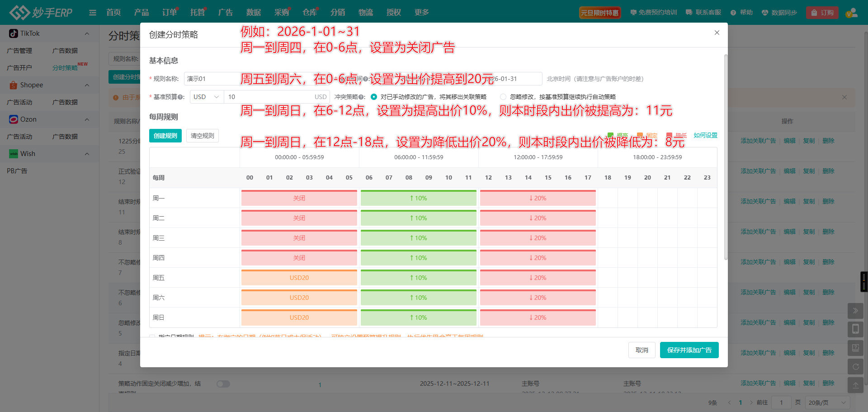This screenshot has height=412, width=868.
Task: Click the 妙手ERP logo
Action: (x=41, y=12)
